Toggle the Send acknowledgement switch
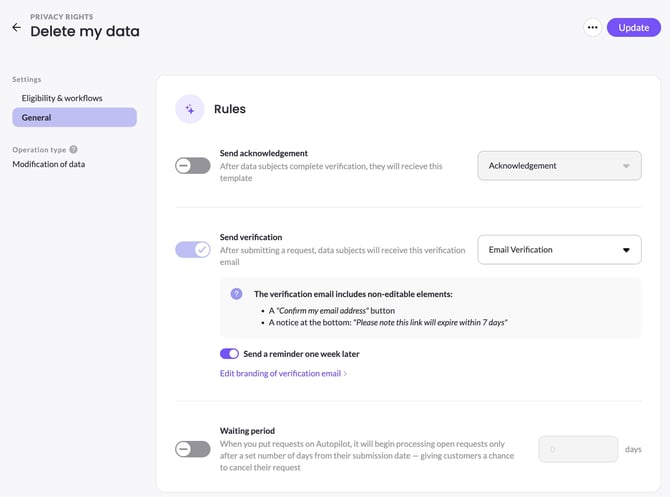The image size is (670, 497). click(192, 165)
